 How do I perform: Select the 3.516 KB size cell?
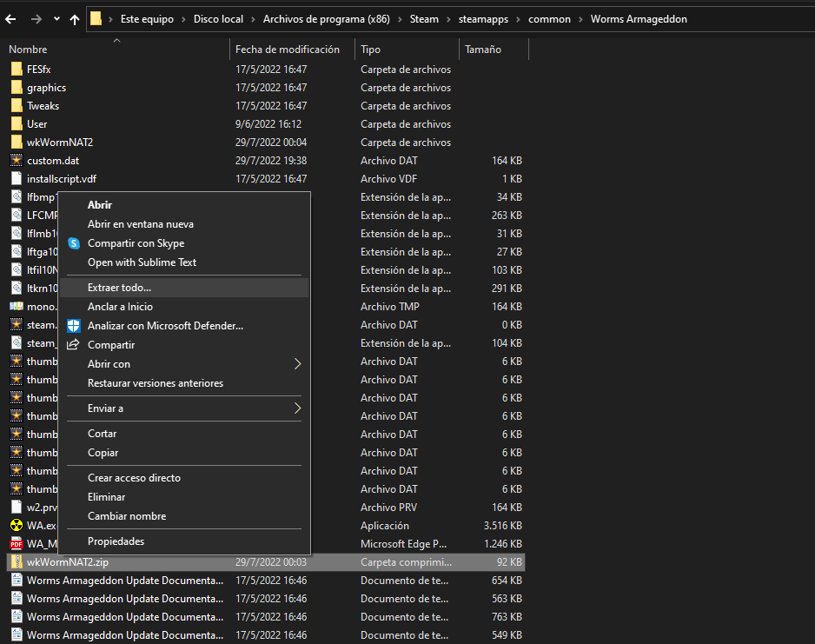(x=503, y=526)
